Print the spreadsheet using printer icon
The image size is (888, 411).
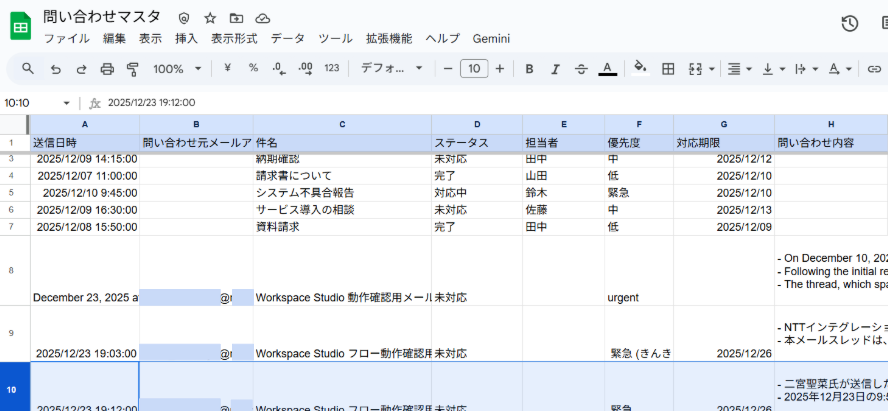(107, 69)
